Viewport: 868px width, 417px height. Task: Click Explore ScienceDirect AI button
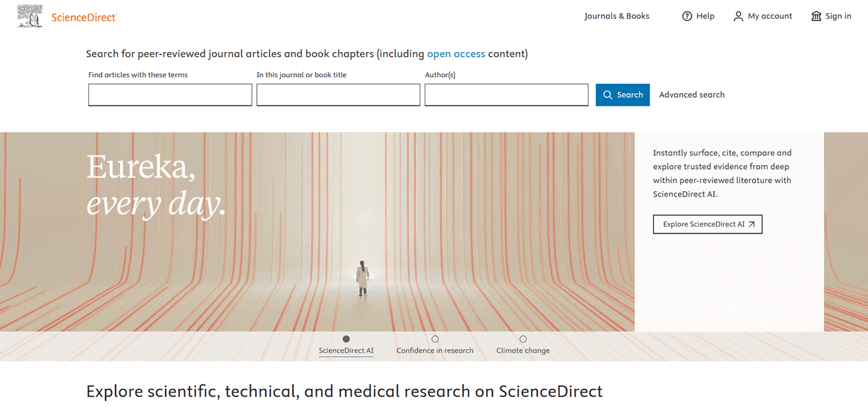(x=707, y=224)
